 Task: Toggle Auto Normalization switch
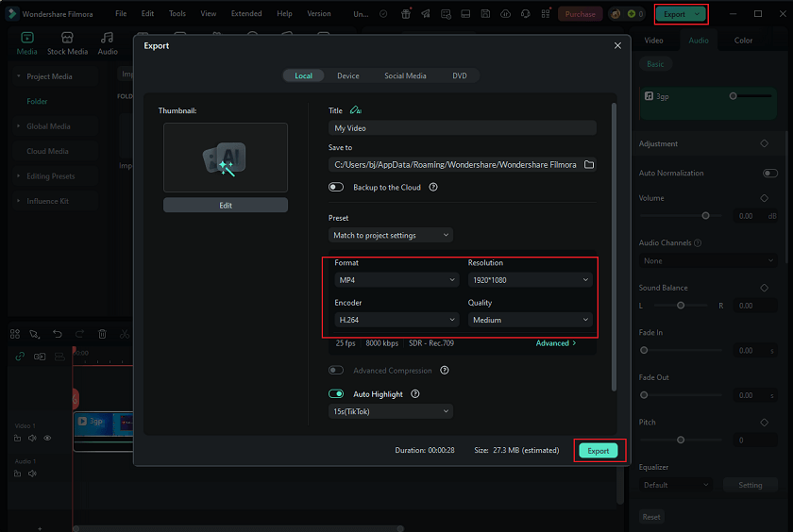769,173
